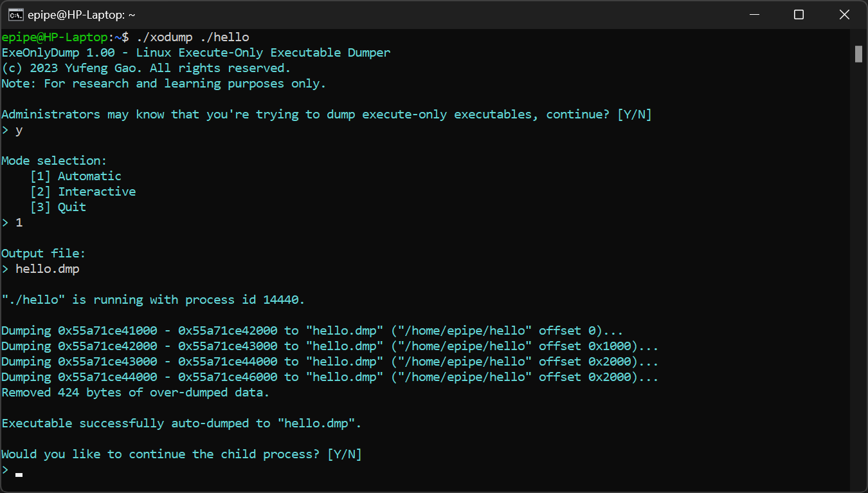Place the cursor at the final prompt
The width and height of the screenshot is (868, 493).
pos(19,474)
